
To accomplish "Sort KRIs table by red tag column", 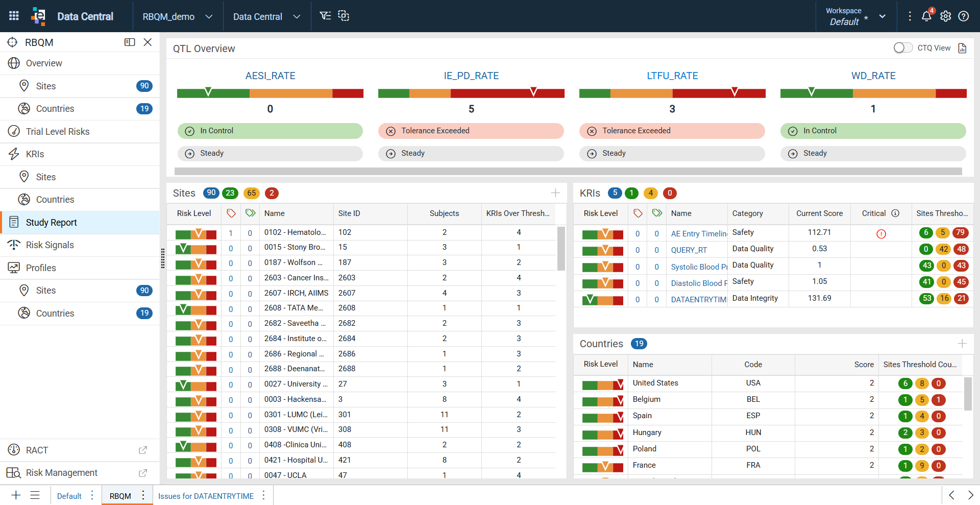I will coord(638,213).
